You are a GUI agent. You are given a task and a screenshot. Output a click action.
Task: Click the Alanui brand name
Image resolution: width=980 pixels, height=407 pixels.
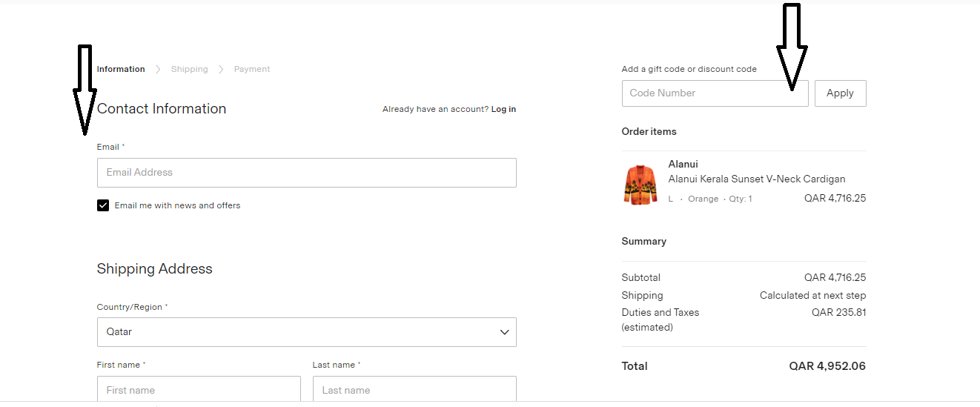click(683, 164)
